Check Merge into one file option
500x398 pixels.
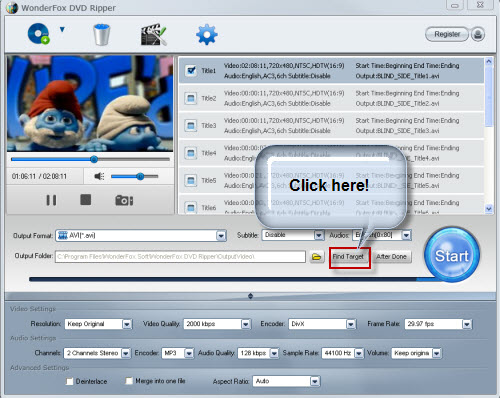pos(129,381)
